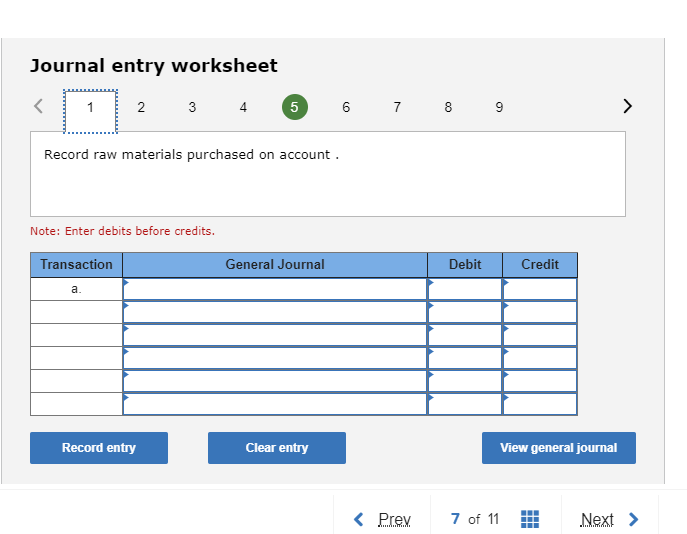Select journal entry tab 9
Image resolution: width=687 pixels, height=534 pixels.
pyautogui.click(x=499, y=107)
